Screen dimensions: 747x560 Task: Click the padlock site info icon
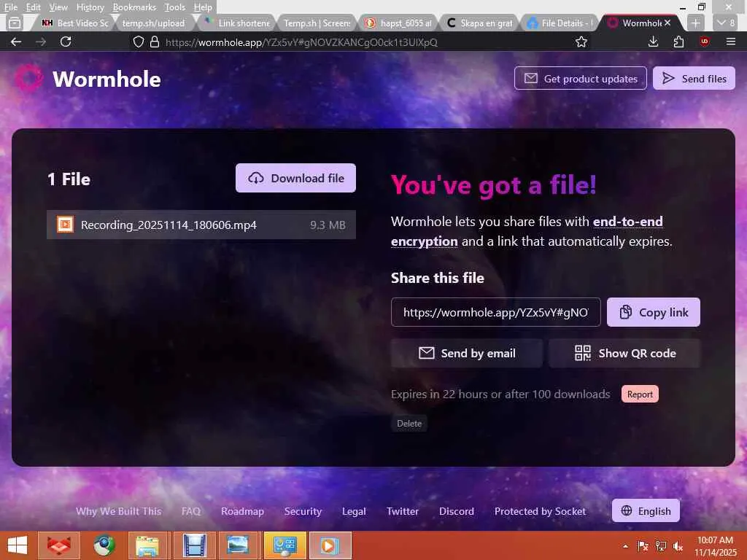[x=155, y=42]
